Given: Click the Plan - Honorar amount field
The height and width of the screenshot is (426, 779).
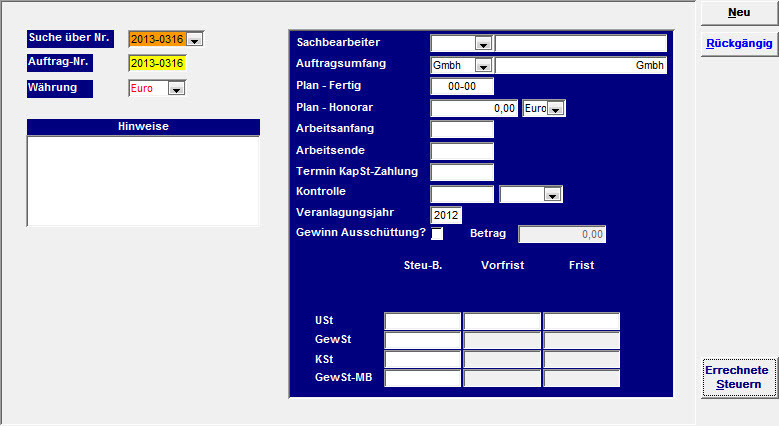Looking at the screenshot, I should click(x=474, y=108).
